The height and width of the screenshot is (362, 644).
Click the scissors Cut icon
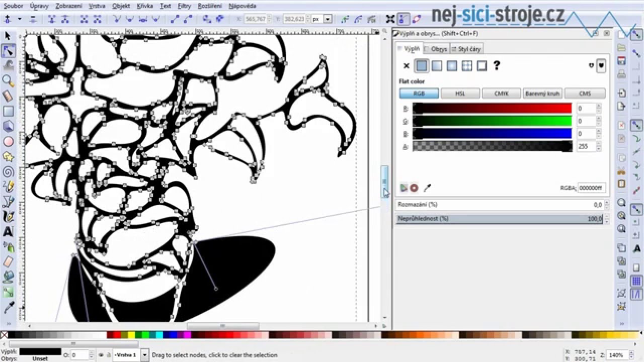tap(621, 171)
